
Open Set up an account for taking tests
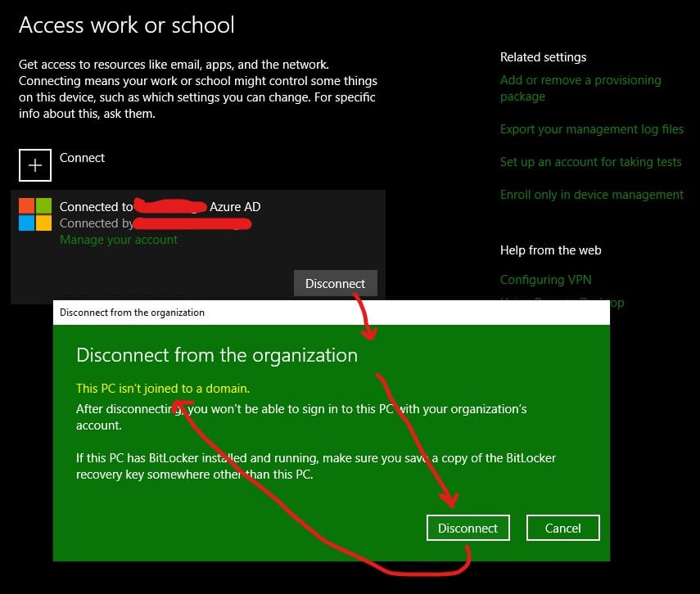click(x=590, y=162)
